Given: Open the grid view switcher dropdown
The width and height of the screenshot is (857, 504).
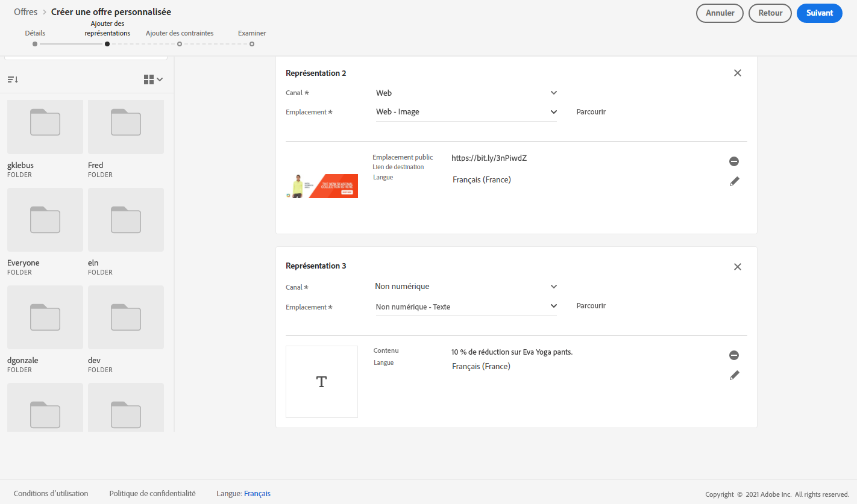Looking at the screenshot, I should [x=154, y=79].
